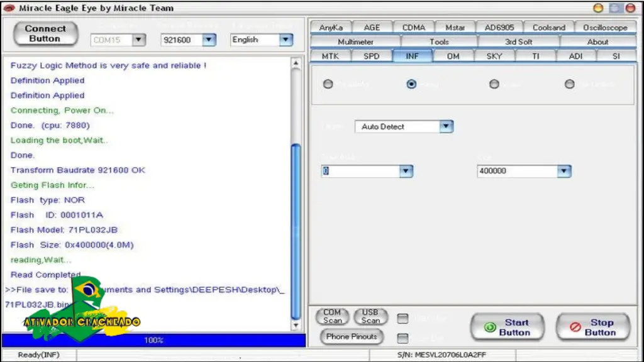Open the 3rd Soft tab
This screenshot has height=362, width=644.
pos(519,42)
